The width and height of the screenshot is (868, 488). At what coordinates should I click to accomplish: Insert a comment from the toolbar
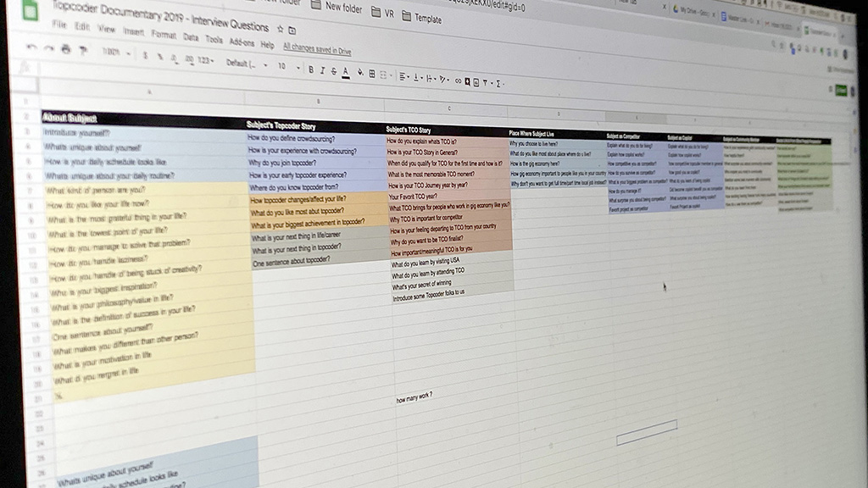467,81
